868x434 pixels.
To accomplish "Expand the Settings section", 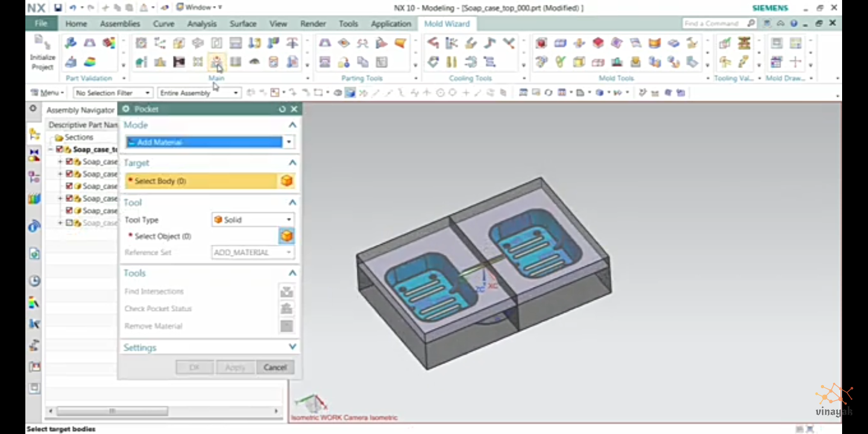I will coord(292,347).
